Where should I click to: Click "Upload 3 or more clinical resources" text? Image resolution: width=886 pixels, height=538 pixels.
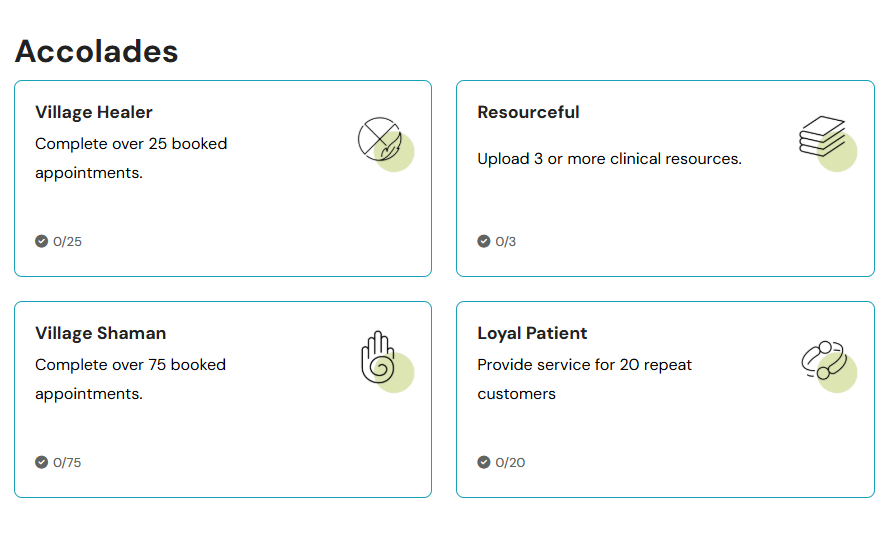609,158
